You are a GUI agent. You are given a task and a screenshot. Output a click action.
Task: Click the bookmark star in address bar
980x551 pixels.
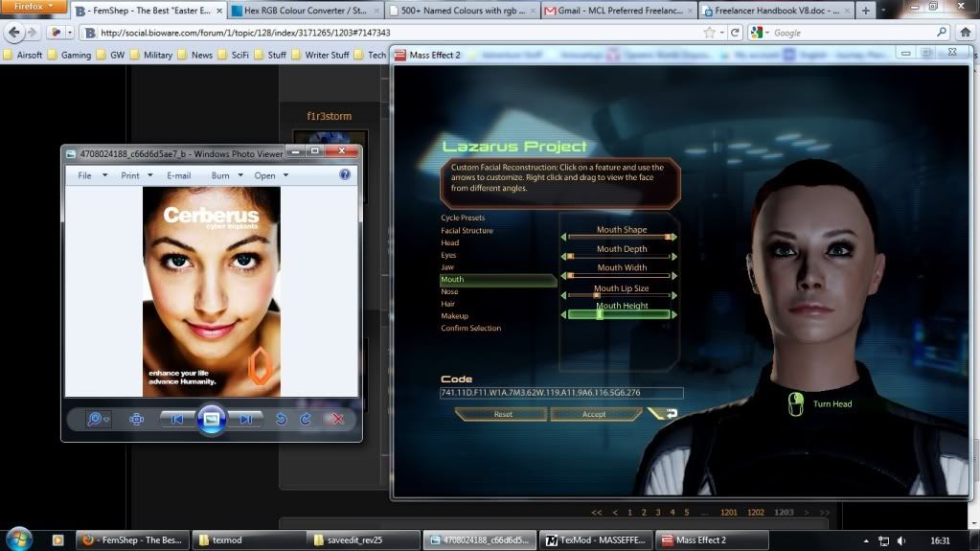(710, 33)
